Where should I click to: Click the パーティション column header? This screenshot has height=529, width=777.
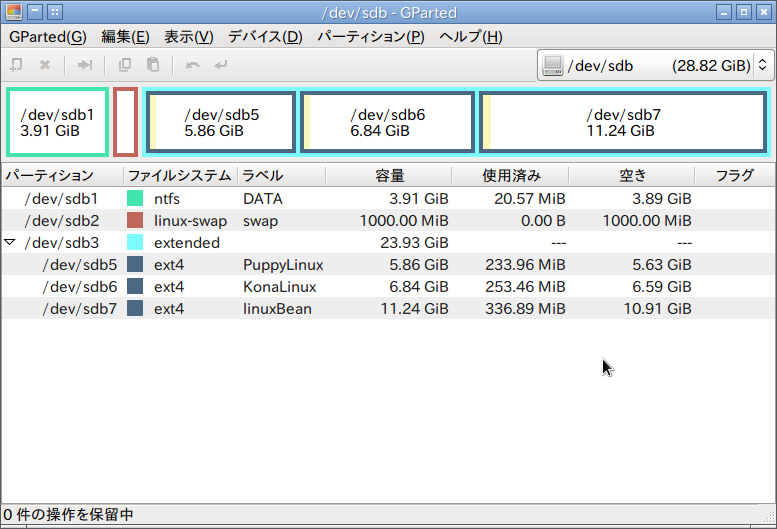click(x=62, y=175)
